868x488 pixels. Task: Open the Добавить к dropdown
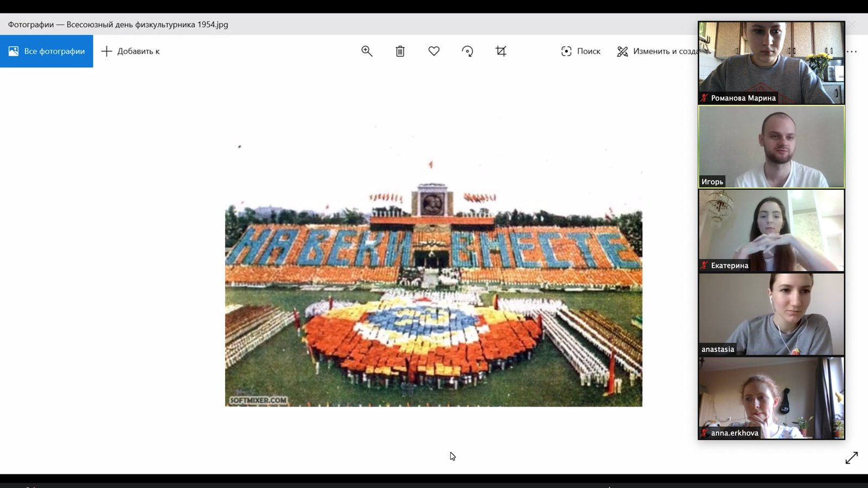point(131,51)
